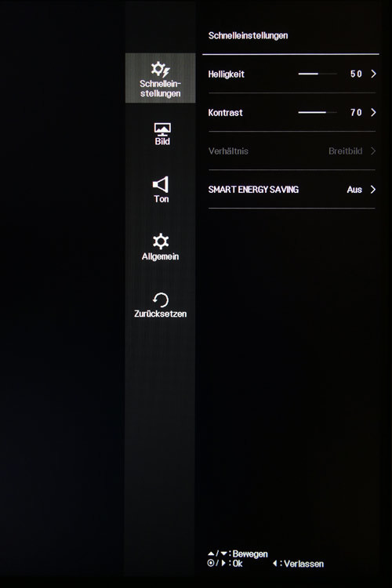The image size is (392, 588).
Task: Click the circular Ok button icon
Action: pos(210,563)
